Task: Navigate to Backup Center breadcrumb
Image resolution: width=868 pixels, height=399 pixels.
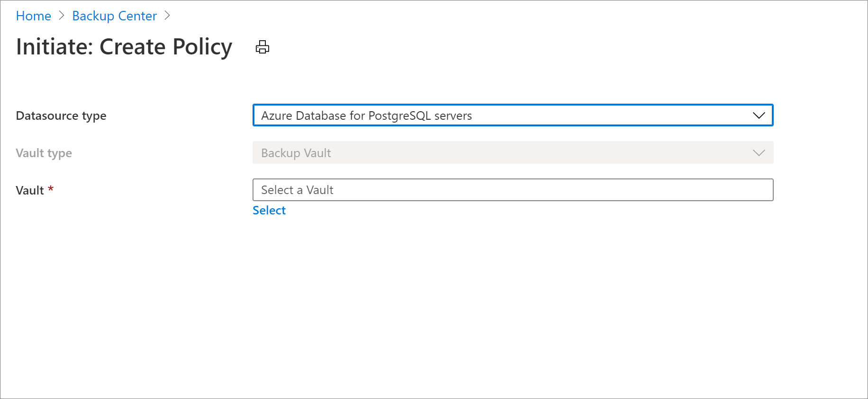Action: 114,16
